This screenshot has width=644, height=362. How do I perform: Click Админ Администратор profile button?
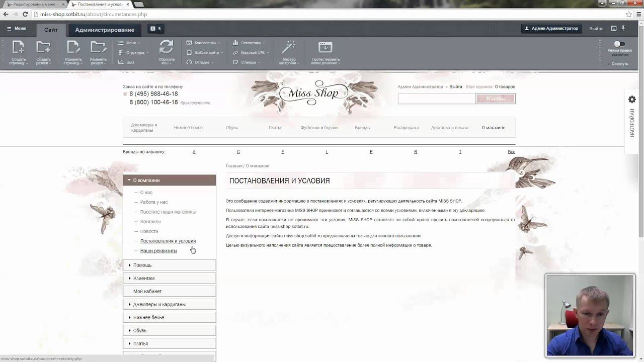coord(551,29)
